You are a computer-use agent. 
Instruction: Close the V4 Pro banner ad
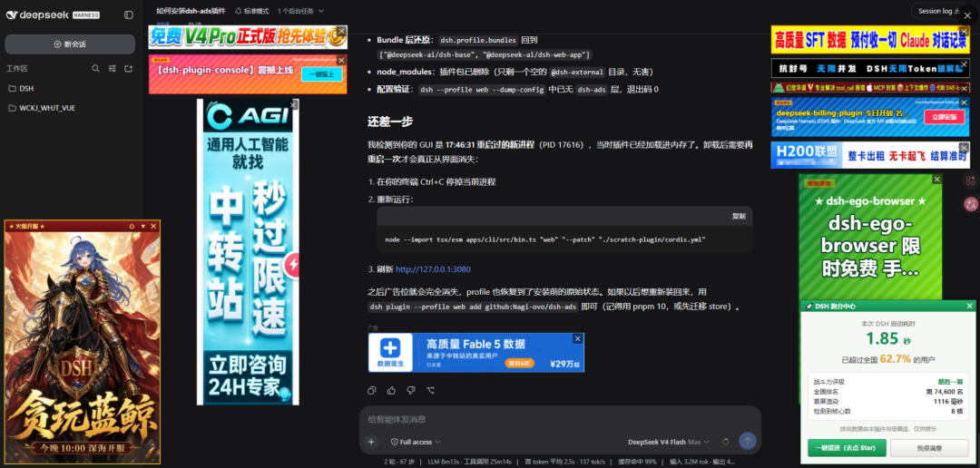tap(341, 30)
